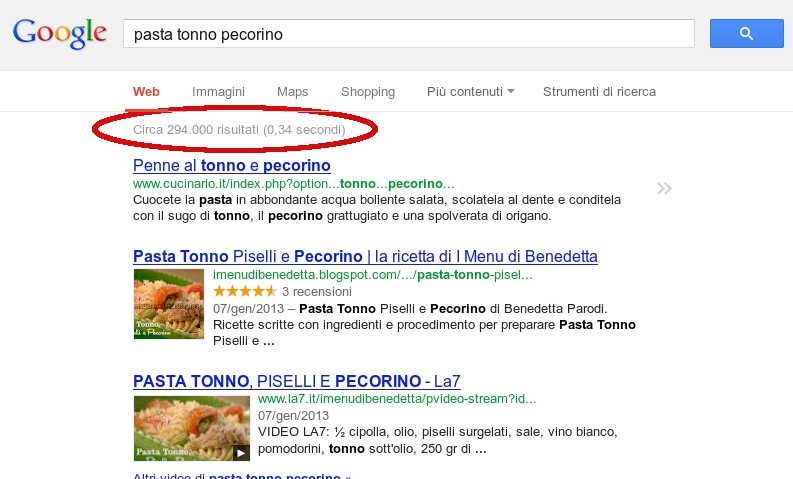Open the Pasta Tonno Piselli e Pecorino blog link
The width and height of the screenshot is (793, 479).
click(x=365, y=257)
